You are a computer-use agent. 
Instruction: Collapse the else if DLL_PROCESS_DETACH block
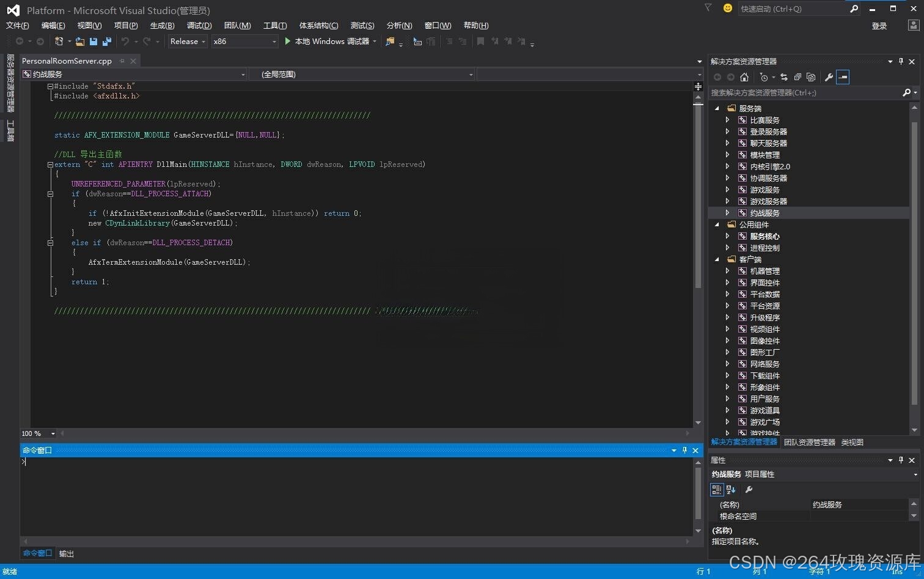pos(50,243)
